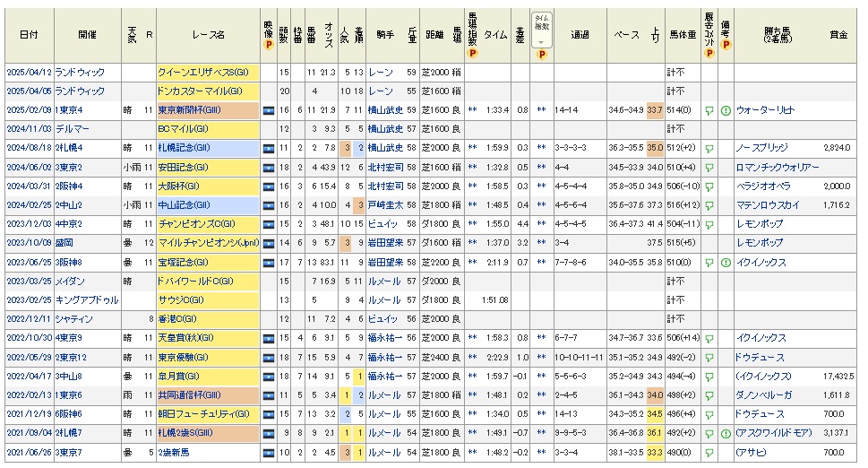Open stable comment icon for 天皇賞(秋) row
868x468 pixels.
pos(709,338)
